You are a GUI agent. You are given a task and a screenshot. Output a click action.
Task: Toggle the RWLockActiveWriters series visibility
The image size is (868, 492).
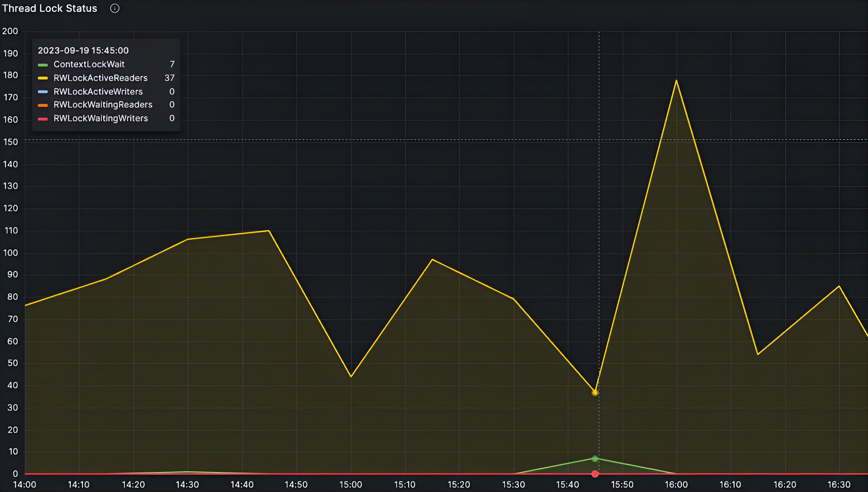(98, 91)
